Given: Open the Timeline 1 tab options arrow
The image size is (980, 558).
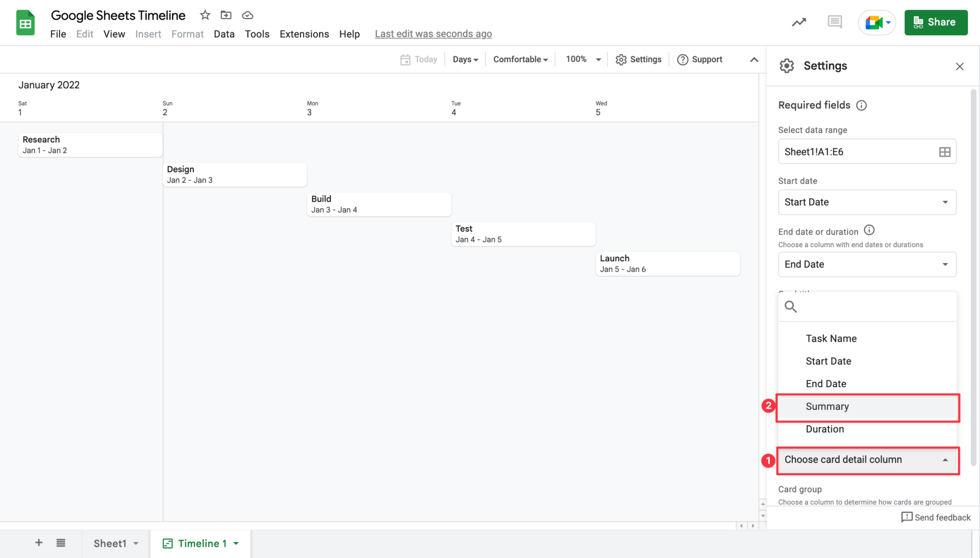Looking at the screenshot, I should (236, 544).
